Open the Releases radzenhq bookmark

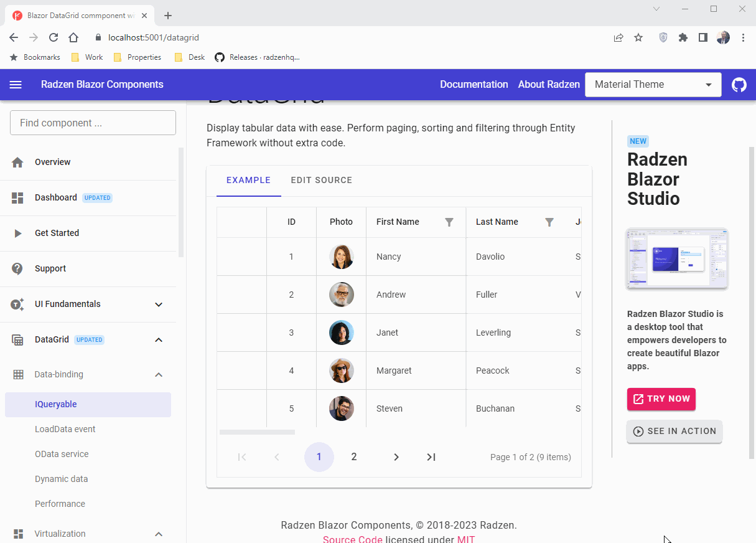pyautogui.click(x=257, y=57)
